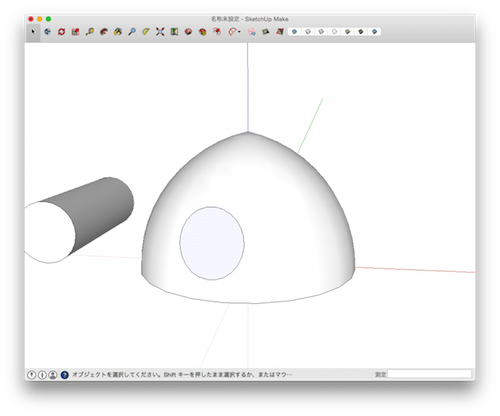
Task: Click the status hint text オブジェクトを選択してください
Action: click(x=116, y=375)
